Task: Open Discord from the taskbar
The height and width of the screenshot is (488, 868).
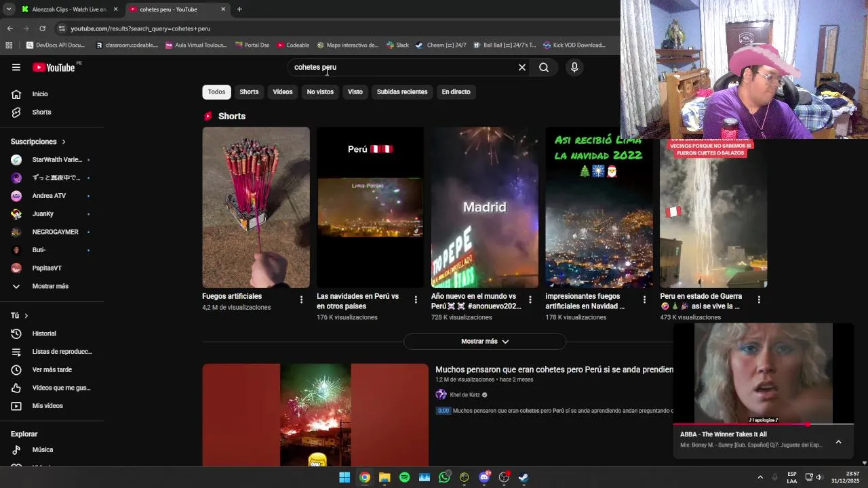Action: tap(484, 477)
